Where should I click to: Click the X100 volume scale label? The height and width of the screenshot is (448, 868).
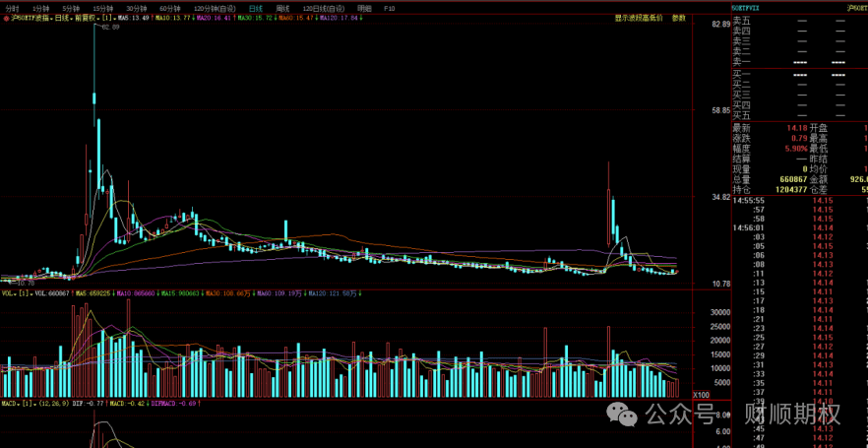pos(702,395)
